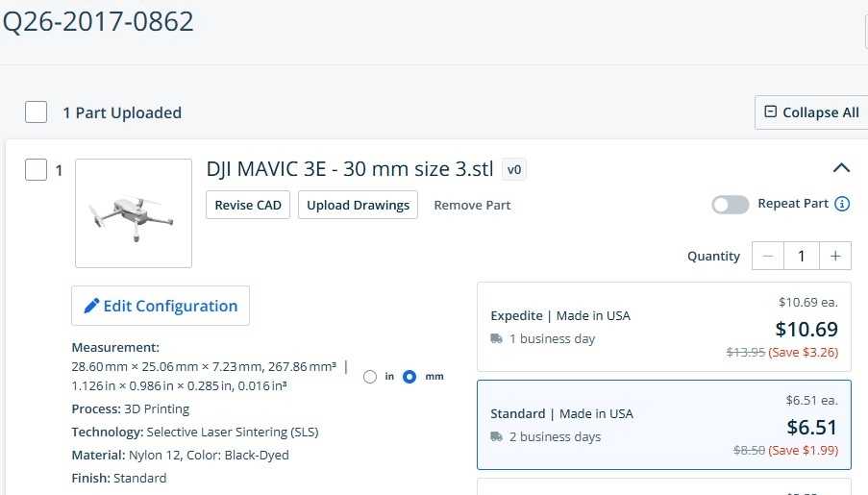Click the Upload Drawings button
The width and height of the screenshot is (868, 495).
[359, 205]
